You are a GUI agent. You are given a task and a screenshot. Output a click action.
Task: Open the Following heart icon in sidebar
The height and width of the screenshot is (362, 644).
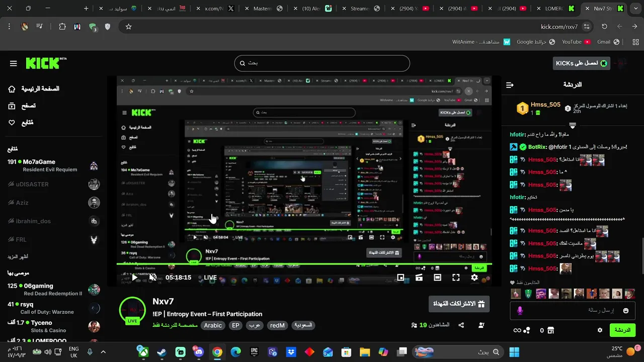pos(12,123)
